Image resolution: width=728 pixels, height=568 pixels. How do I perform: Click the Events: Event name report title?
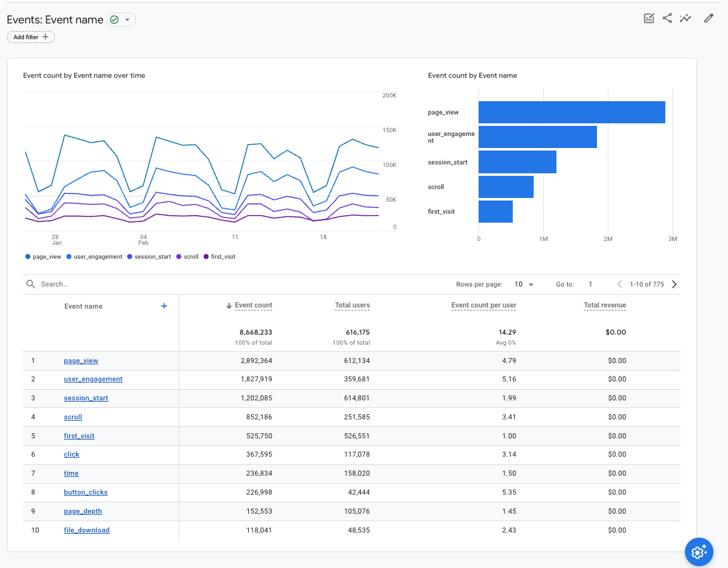point(54,20)
